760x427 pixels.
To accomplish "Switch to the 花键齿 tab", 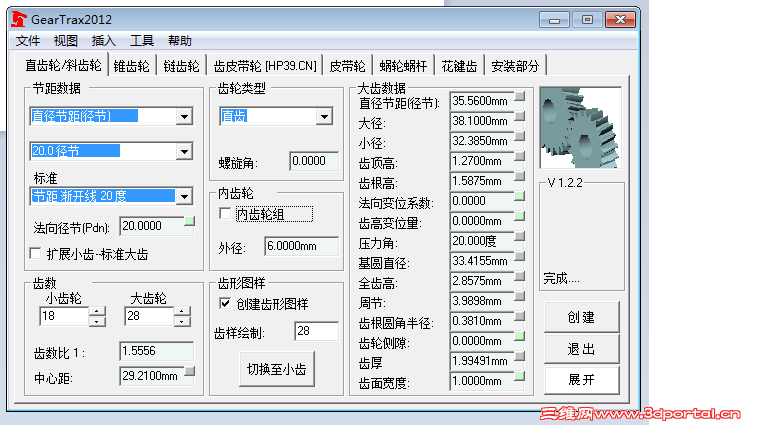I will click(459, 66).
